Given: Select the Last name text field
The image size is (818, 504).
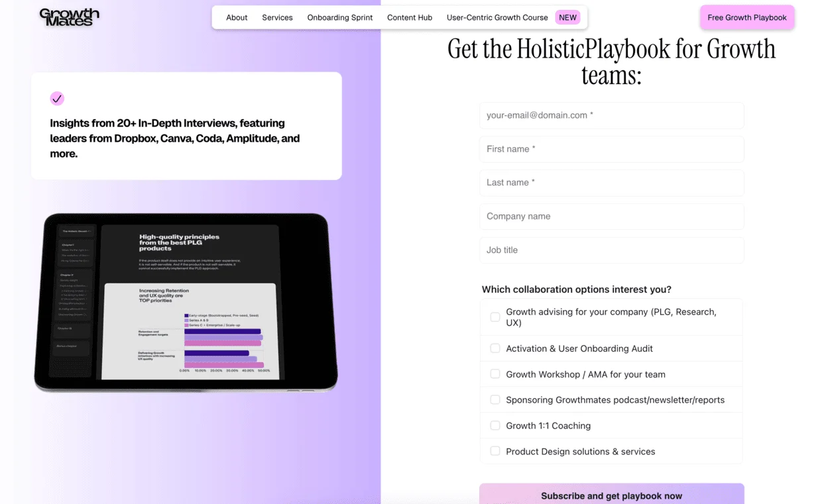Looking at the screenshot, I should [x=611, y=183].
